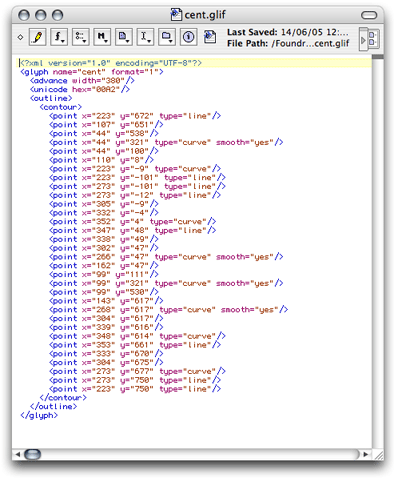Open the function (f) popup menu
Image resolution: width=394 pixels, height=478 pixels.
(59, 37)
